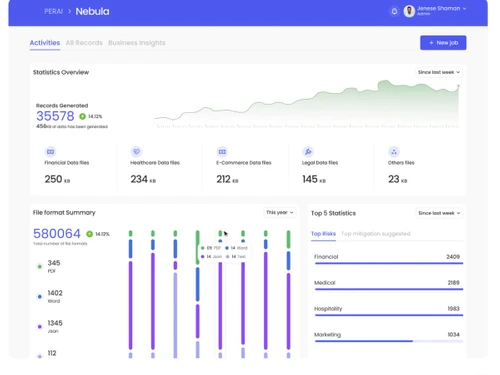Click the New job button
Viewport: 500px width, 375px height.
point(443,43)
